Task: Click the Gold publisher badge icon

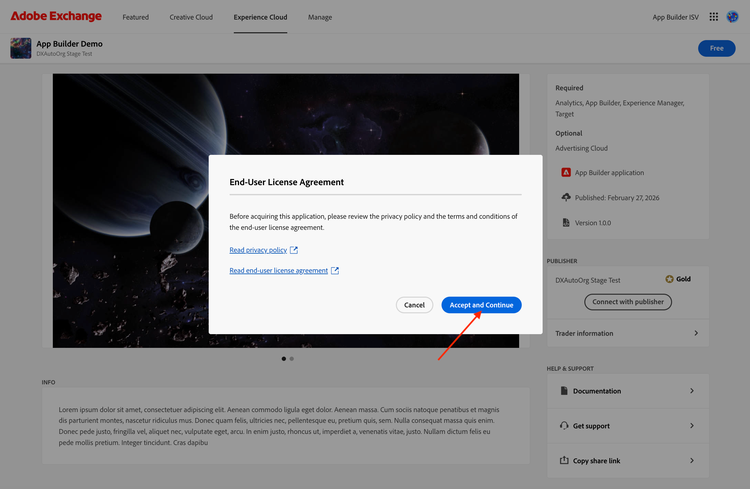Action: (669, 279)
